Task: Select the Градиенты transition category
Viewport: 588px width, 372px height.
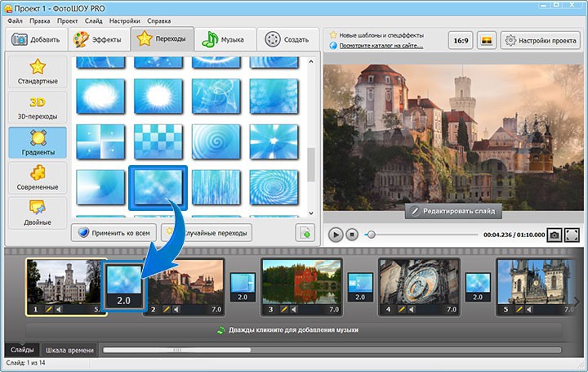Action: tap(38, 144)
